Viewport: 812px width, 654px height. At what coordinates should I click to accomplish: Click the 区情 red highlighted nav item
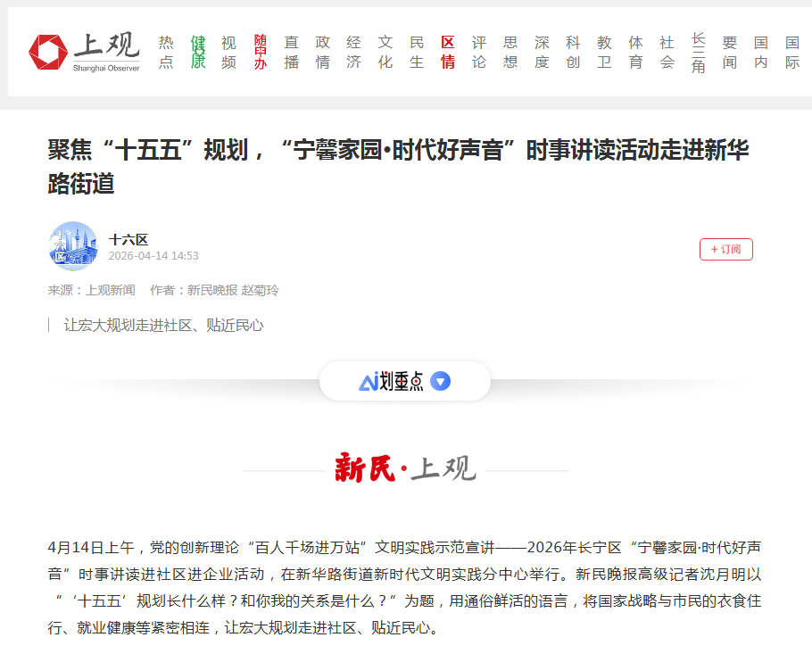[447, 50]
